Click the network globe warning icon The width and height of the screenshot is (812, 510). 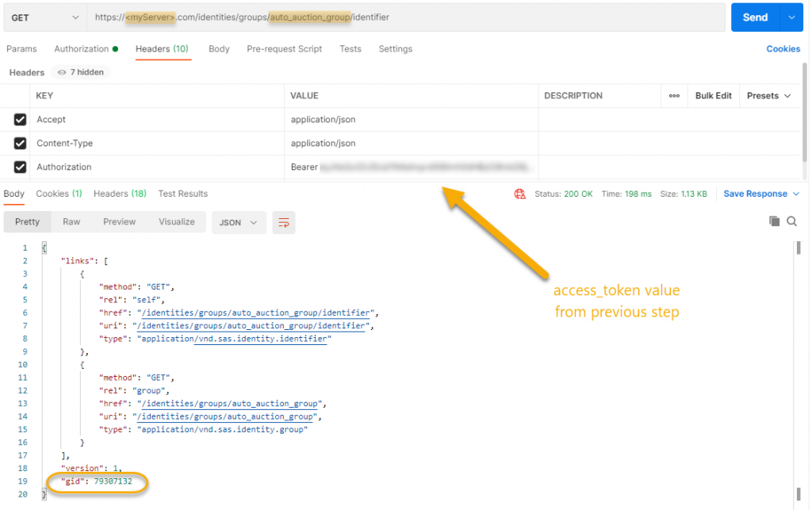coord(520,194)
